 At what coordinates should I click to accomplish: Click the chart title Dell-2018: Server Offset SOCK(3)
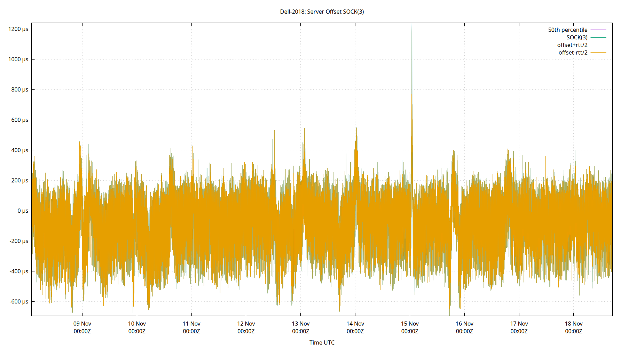(x=321, y=11)
